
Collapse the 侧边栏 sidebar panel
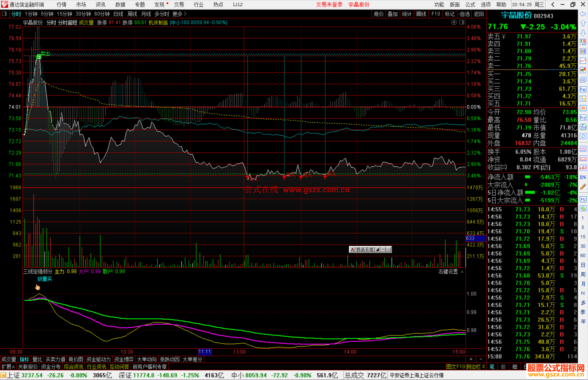point(476,367)
